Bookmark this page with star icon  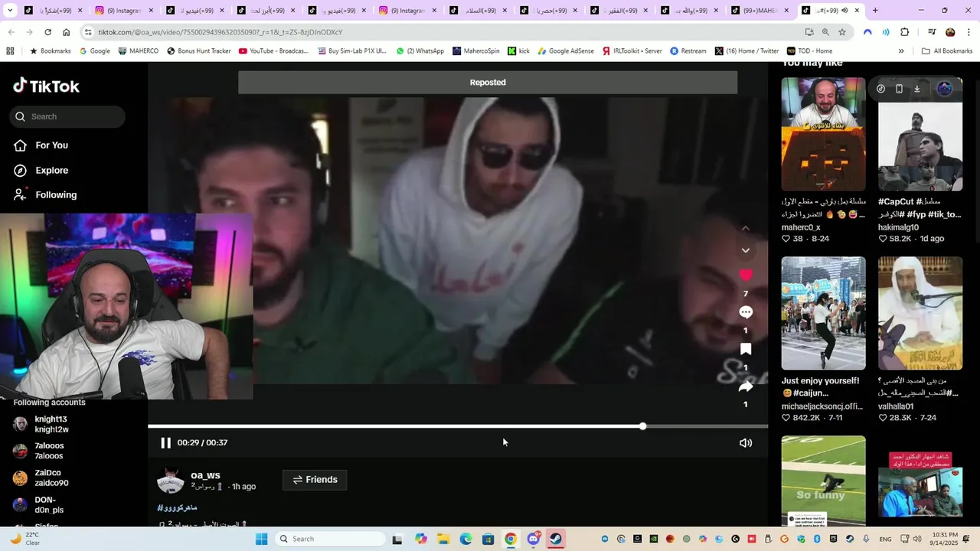pos(842,32)
